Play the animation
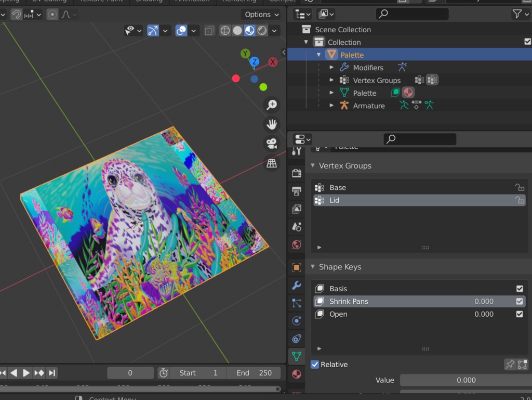 (x=26, y=373)
